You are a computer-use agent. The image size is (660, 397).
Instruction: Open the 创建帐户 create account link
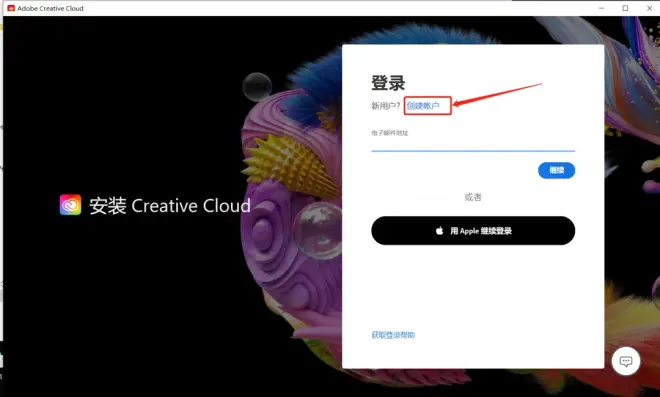point(423,106)
